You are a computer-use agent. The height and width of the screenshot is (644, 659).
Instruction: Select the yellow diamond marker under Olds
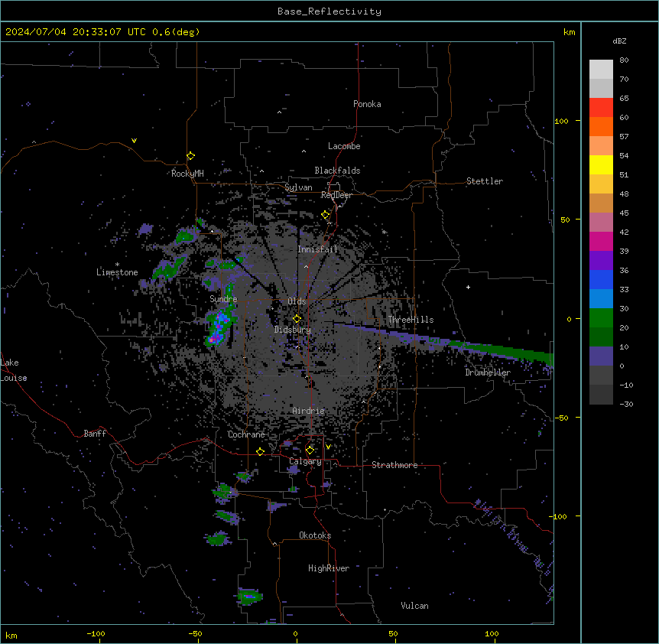(x=297, y=319)
